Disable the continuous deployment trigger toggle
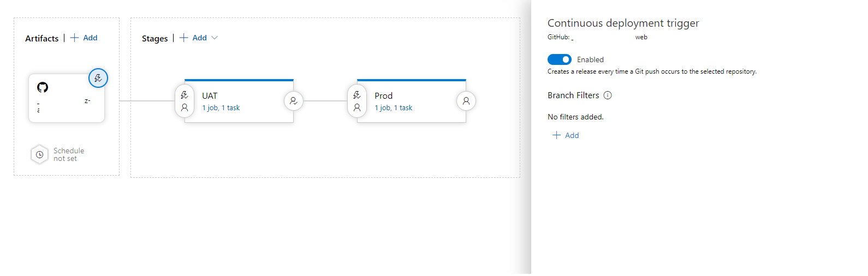 [560, 59]
